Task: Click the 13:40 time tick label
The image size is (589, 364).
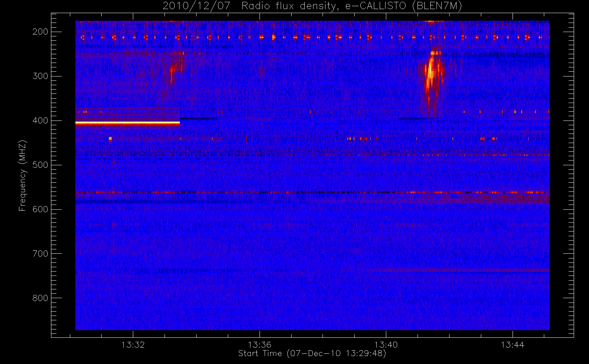Action: pos(386,344)
